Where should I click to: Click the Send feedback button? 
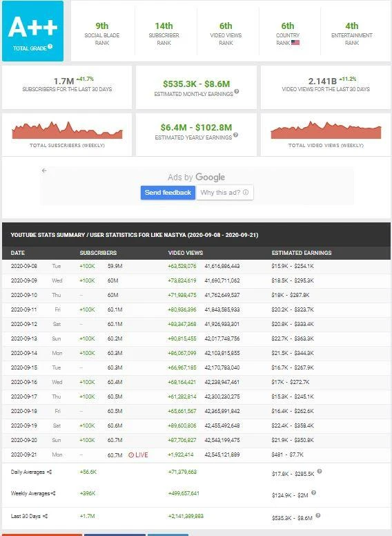point(168,193)
